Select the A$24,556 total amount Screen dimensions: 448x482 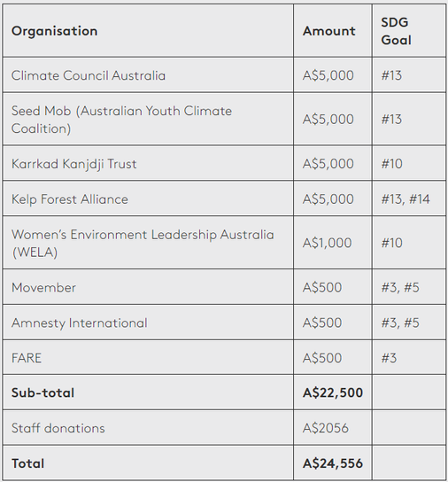tap(333, 463)
